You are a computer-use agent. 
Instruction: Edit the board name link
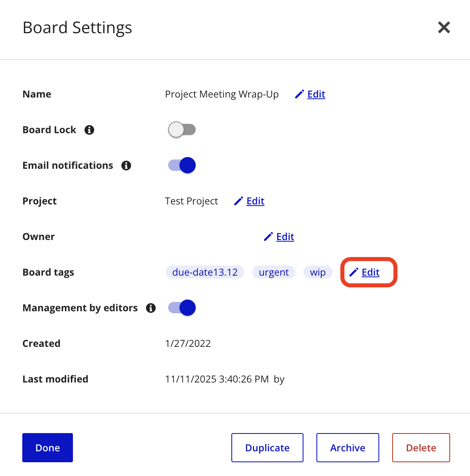(316, 94)
